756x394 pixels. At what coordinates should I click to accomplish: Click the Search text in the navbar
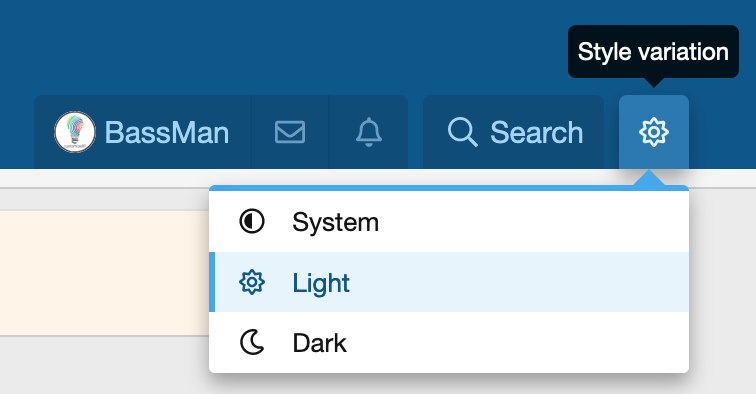click(x=537, y=133)
